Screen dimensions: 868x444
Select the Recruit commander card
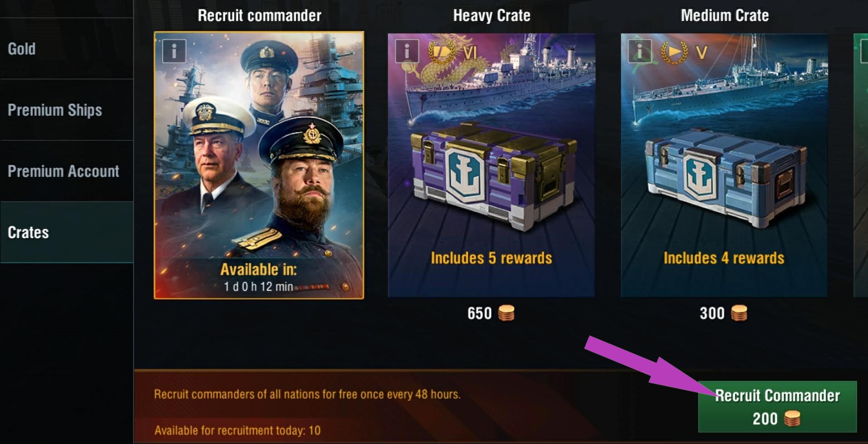(259, 165)
